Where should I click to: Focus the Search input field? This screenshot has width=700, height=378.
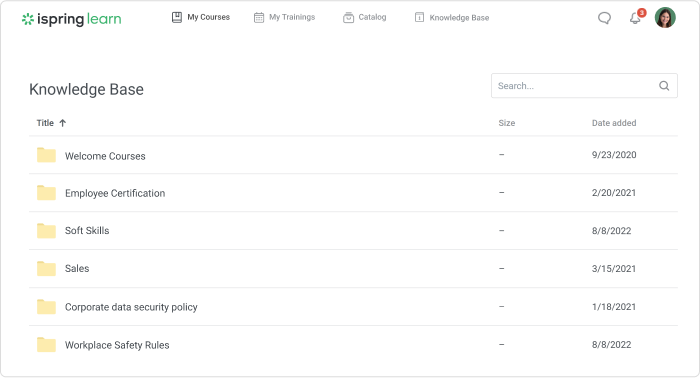(584, 86)
